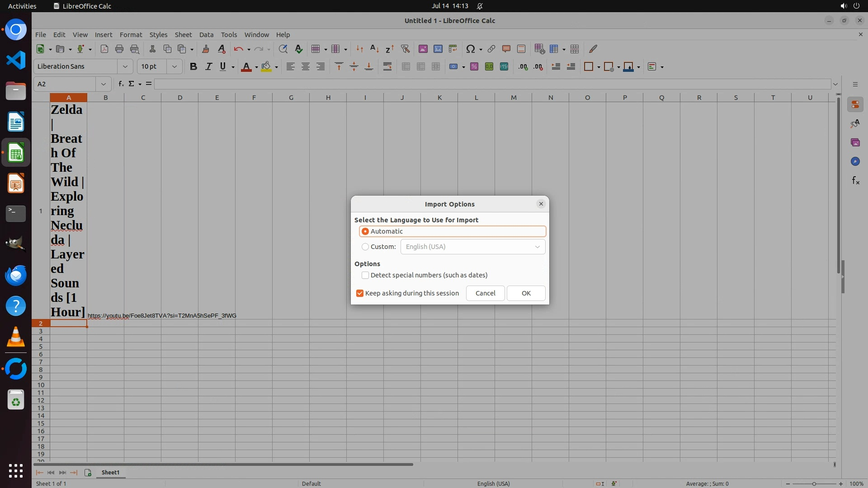The width and height of the screenshot is (868, 488).
Task: Click the Insert Chart toolbar icon
Action: (x=438, y=49)
